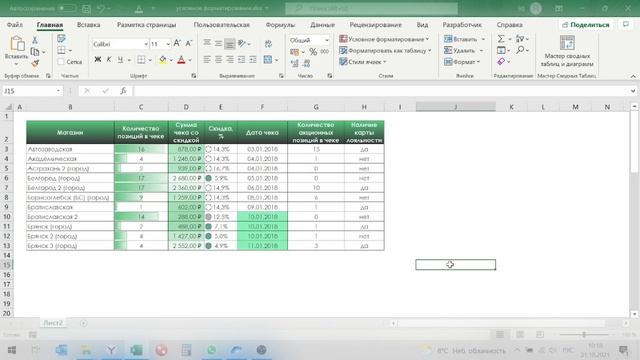
Task: Collapse the ribbon with the chevron
Action: point(633,76)
